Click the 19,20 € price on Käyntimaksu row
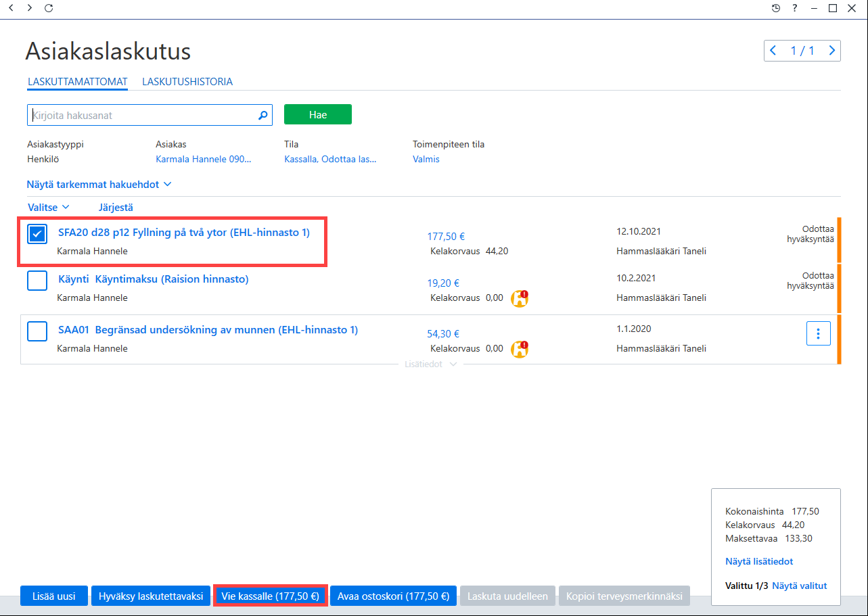This screenshot has width=868, height=616. point(443,283)
